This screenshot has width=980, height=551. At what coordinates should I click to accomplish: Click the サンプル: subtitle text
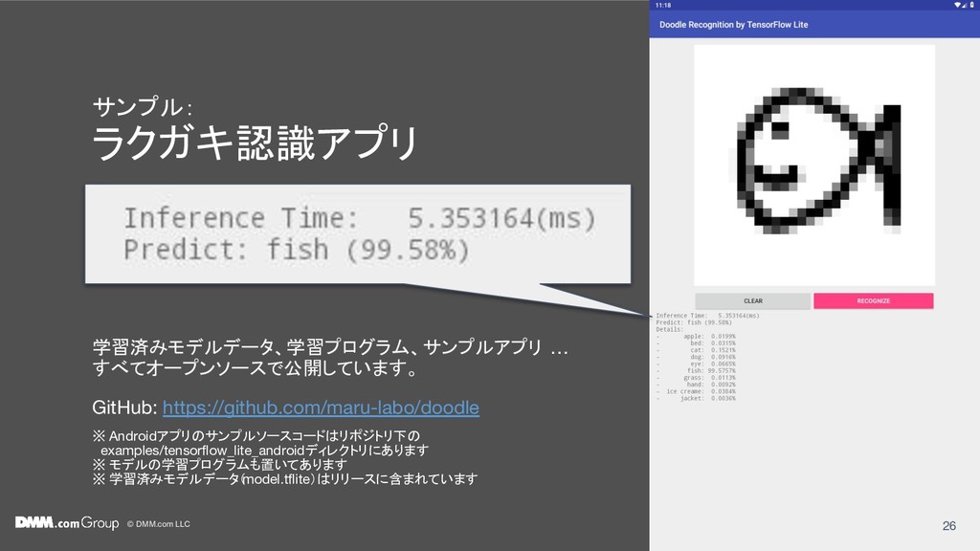pyautogui.click(x=143, y=107)
